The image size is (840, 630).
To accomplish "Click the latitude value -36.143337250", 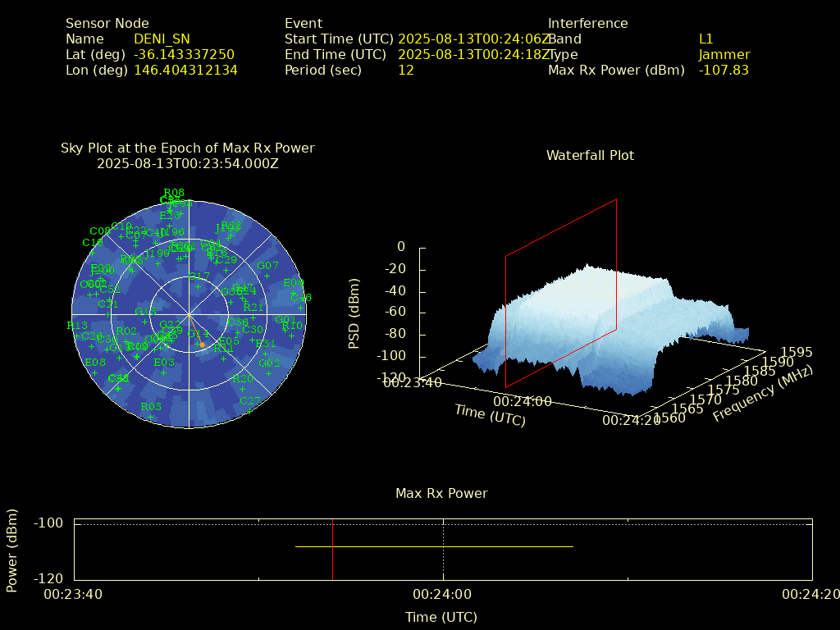I will [184, 55].
